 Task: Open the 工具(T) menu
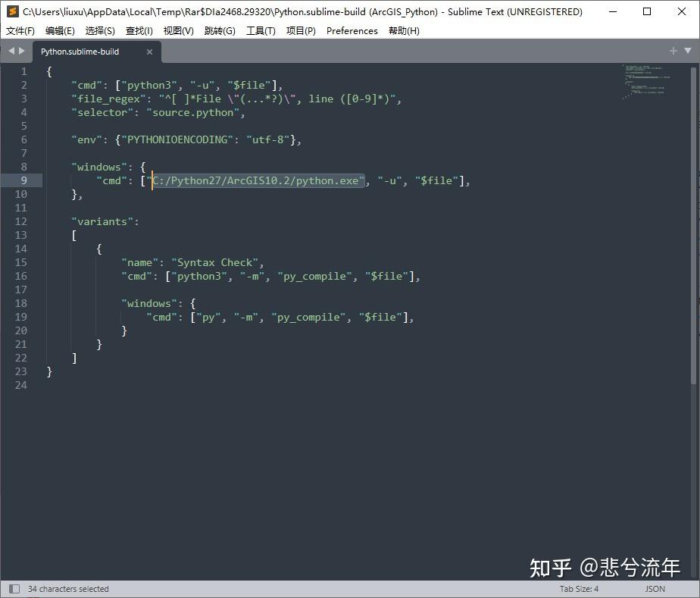(261, 31)
